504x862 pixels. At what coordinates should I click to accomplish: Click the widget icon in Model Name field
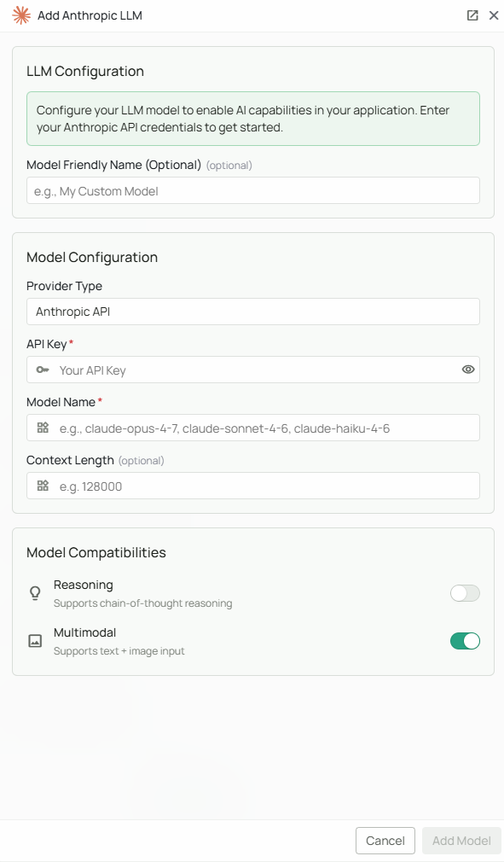pyautogui.click(x=43, y=428)
